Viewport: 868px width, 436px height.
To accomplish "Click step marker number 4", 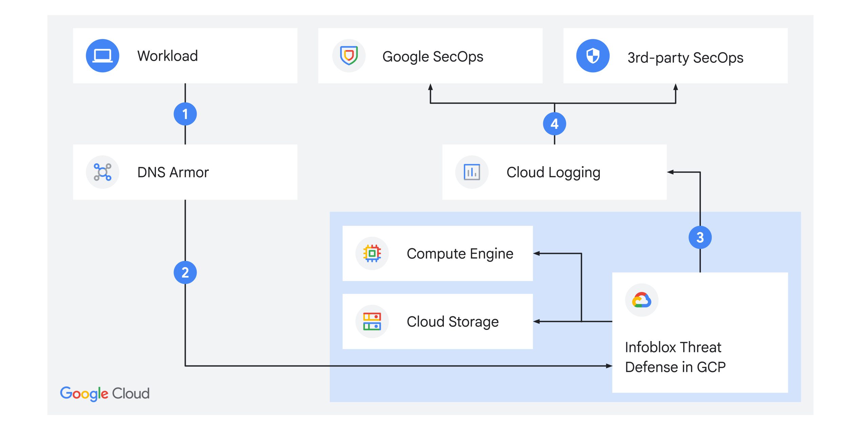I will 554,124.
